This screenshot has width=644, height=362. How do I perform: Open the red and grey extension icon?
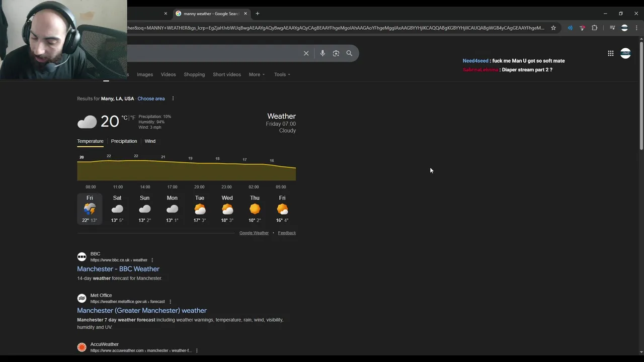point(582,28)
